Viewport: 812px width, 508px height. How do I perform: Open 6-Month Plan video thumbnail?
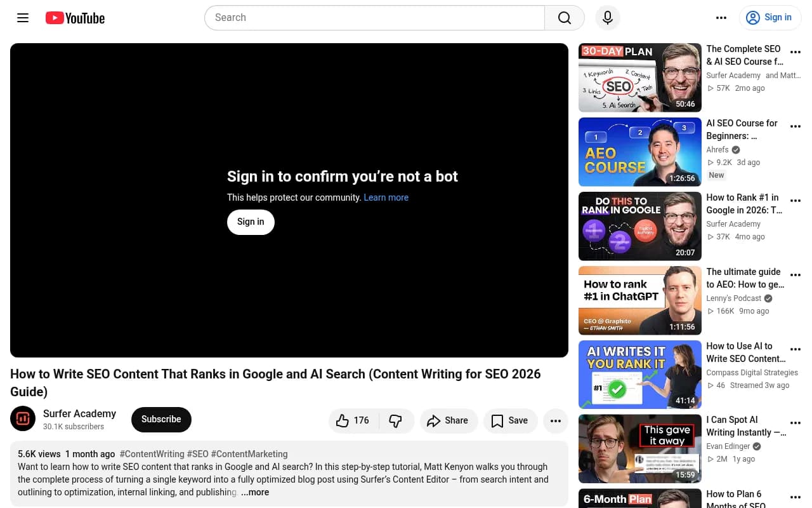tap(639, 498)
